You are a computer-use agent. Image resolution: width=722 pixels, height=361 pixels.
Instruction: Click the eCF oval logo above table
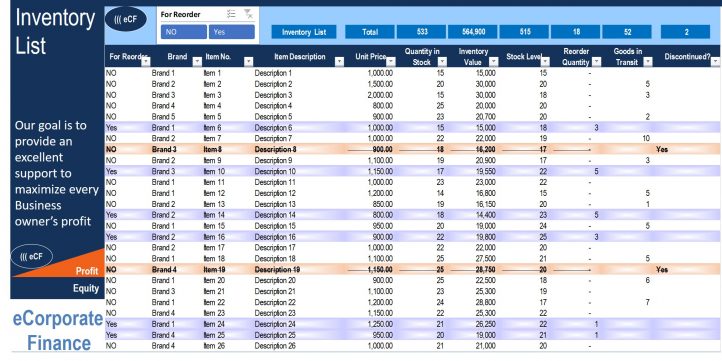[126, 20]
